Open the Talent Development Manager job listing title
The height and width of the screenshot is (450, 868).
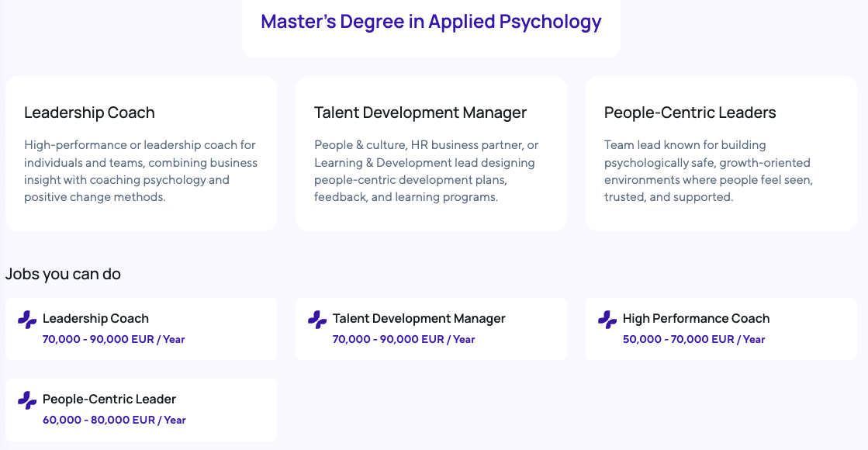(x=419, y=318)
